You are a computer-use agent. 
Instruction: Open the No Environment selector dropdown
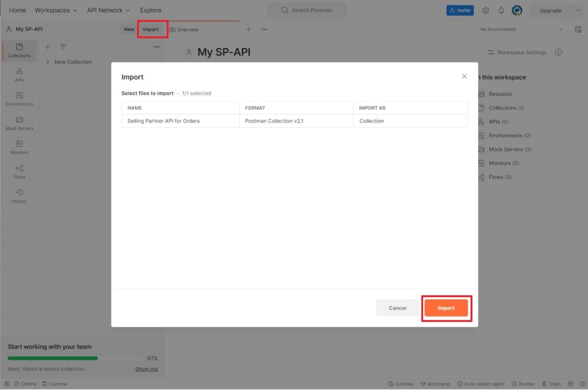coord(521,29)
